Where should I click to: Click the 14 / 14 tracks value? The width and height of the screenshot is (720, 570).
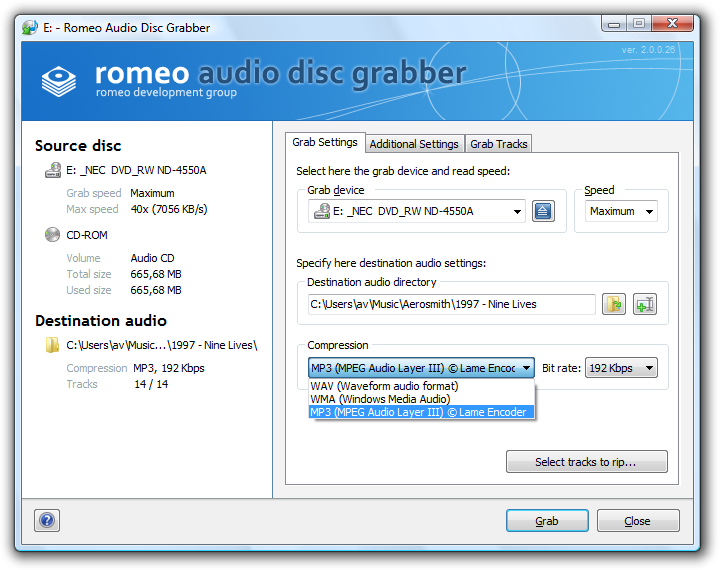[151, 384]
